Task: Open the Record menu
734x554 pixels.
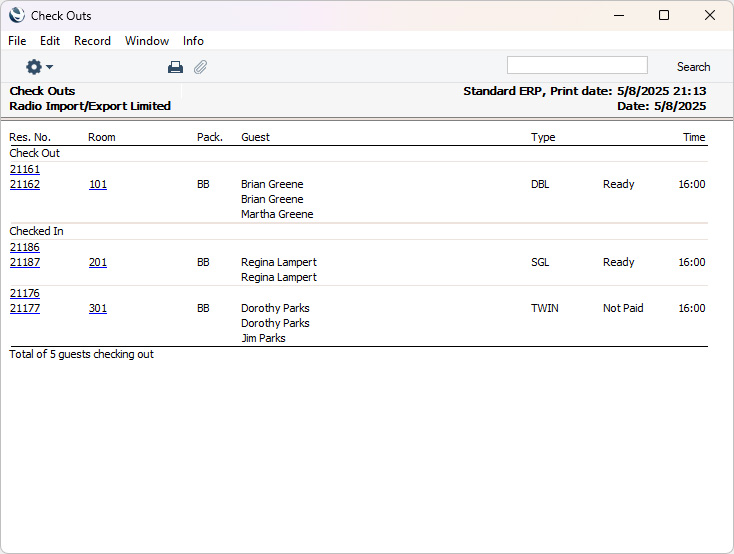Action: click(92, 41)
